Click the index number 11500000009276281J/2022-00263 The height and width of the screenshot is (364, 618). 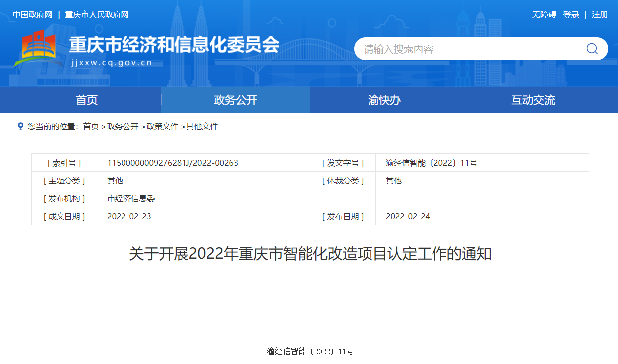[173, 163]
